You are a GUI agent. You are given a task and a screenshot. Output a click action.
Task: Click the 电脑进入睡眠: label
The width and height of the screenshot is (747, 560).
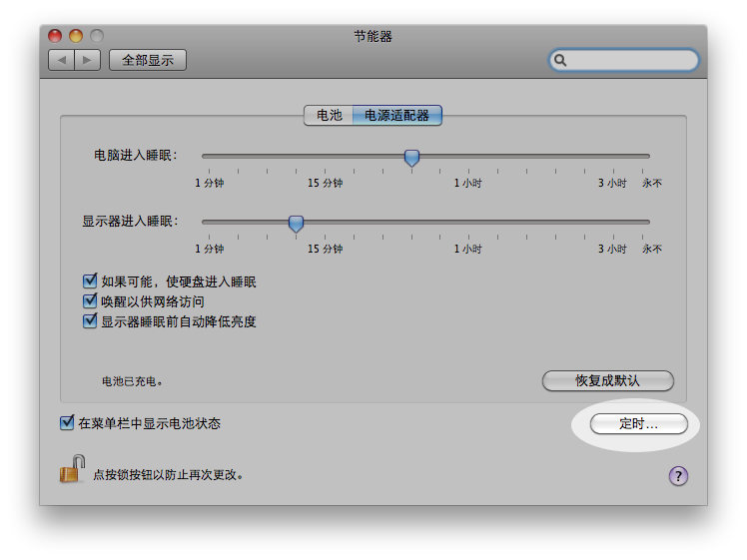coord(136,156)
